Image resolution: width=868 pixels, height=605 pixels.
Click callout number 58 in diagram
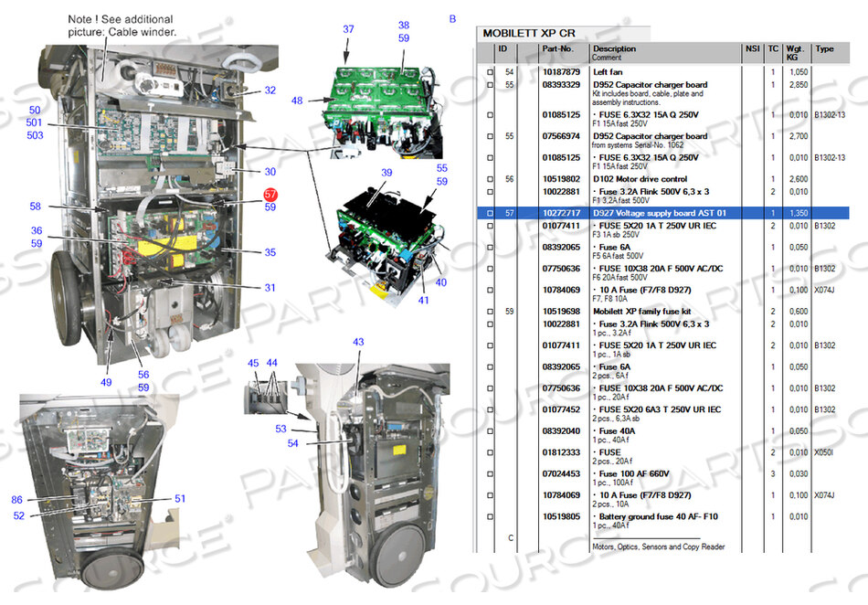point(36,207)
